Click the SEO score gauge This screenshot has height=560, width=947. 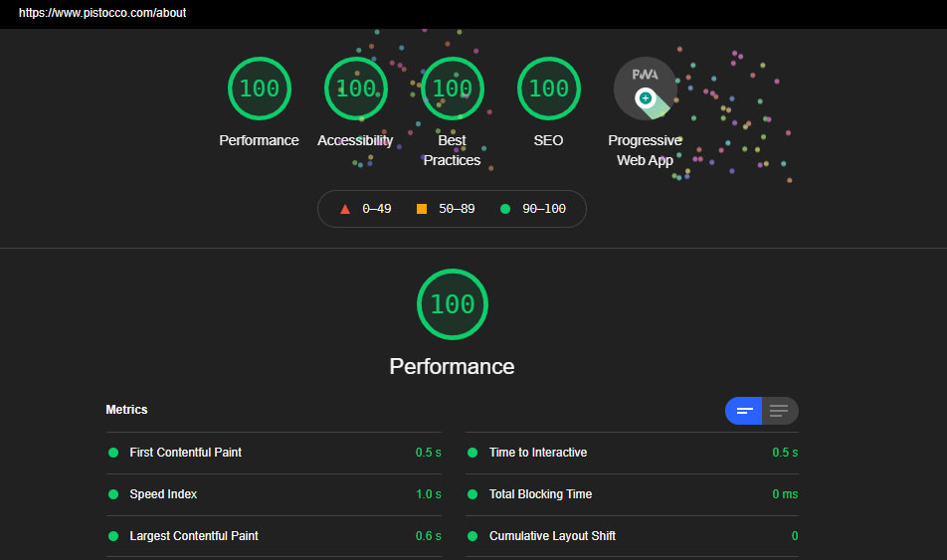click(x=548, y=89)
